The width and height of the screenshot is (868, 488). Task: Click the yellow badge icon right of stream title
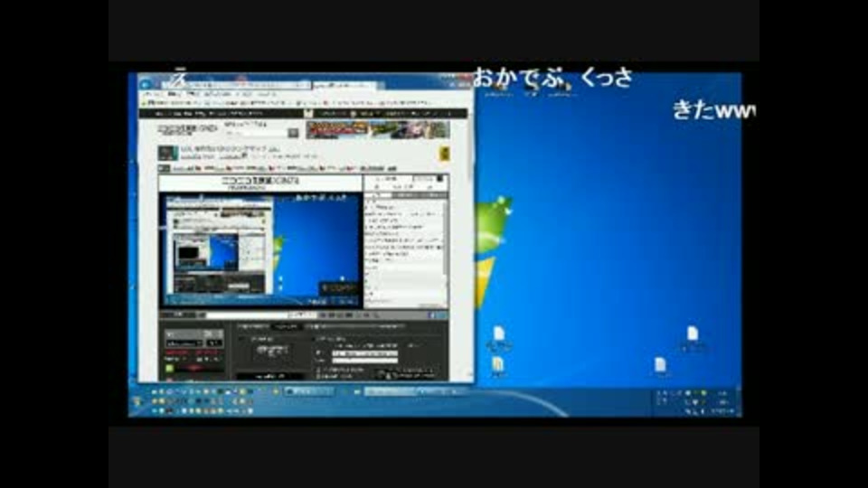tap(444, 154)
